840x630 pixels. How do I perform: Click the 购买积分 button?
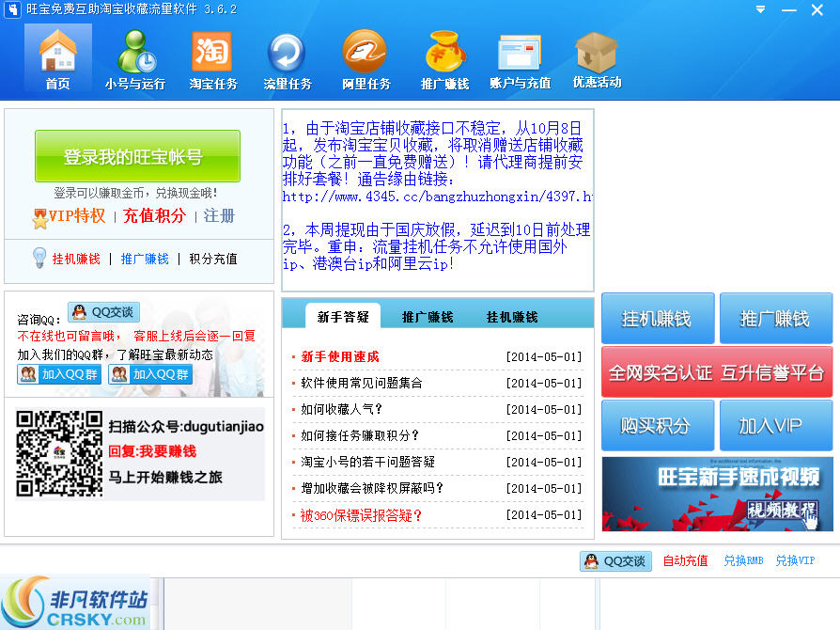coord(658,425)
